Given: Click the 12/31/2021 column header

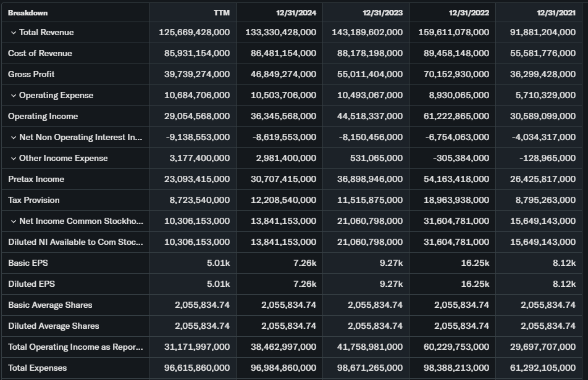Looking at the screenshot, I should coord(556,12).
